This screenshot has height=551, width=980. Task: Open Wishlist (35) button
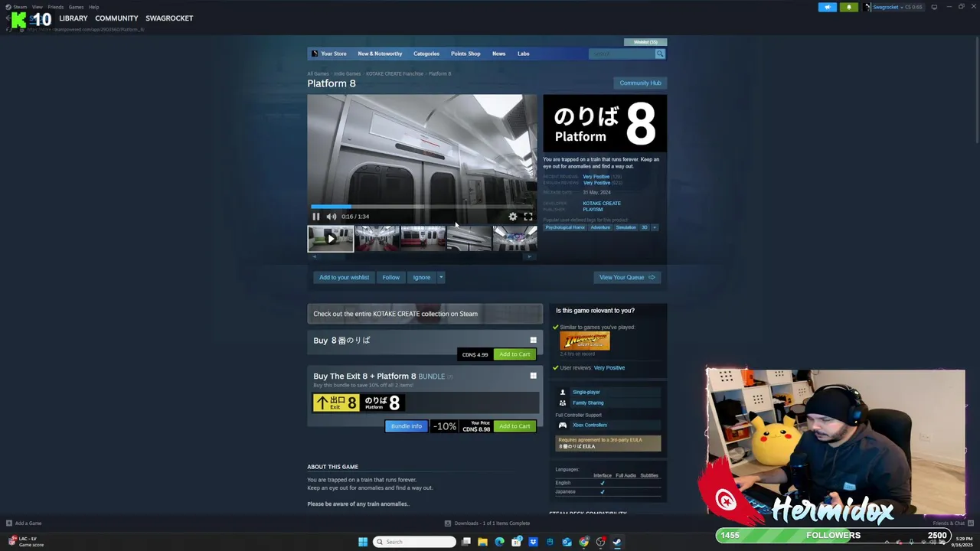(645, 42)
